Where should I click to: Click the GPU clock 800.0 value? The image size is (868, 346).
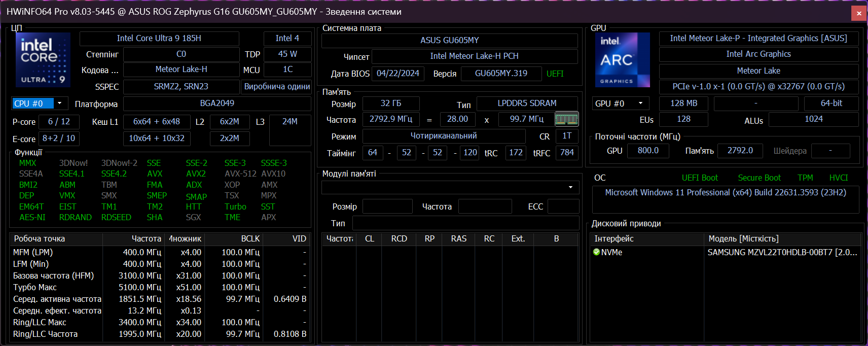point(648,151)
